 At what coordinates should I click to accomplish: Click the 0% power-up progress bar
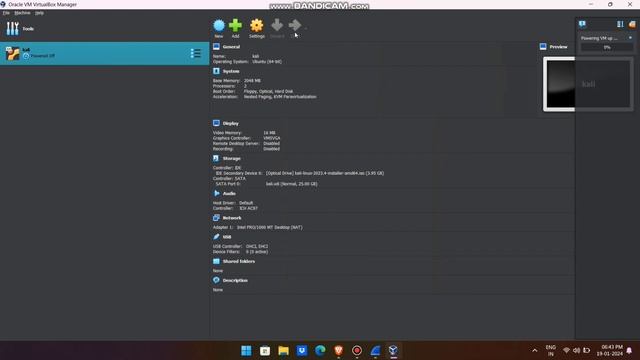pos(607,48)
